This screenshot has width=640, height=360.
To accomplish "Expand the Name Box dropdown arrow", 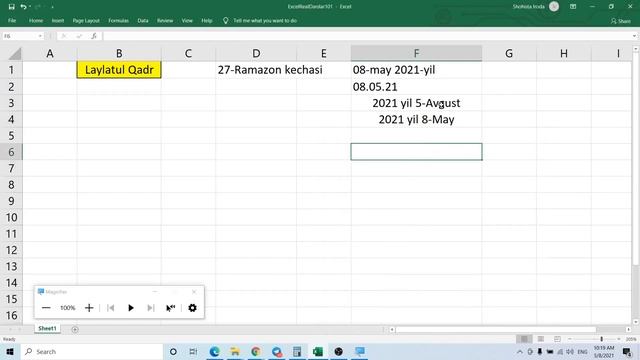I will click(40, 36).
